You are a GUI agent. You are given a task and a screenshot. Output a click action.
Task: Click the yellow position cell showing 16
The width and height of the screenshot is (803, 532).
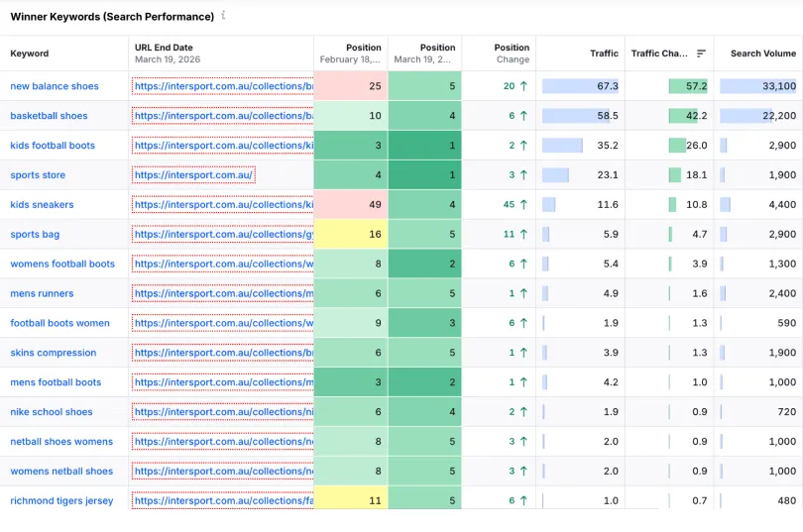[351, 234]
